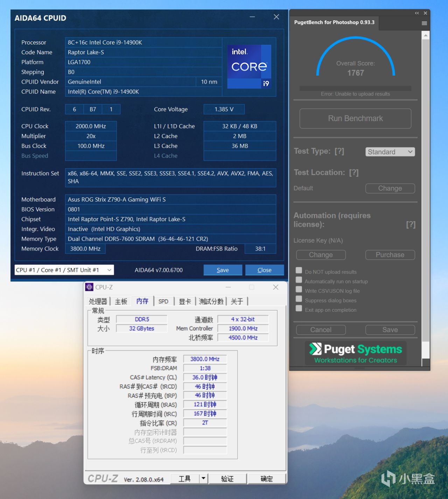Image resolution: width=448 pixels, height=499 pixels.
Task: Close the AIDA64 CPUID window
Action: [276, 17]
